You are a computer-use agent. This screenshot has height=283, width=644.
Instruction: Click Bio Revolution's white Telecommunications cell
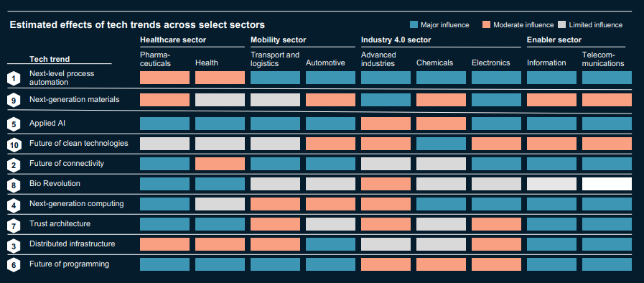(x=607, y=184)
